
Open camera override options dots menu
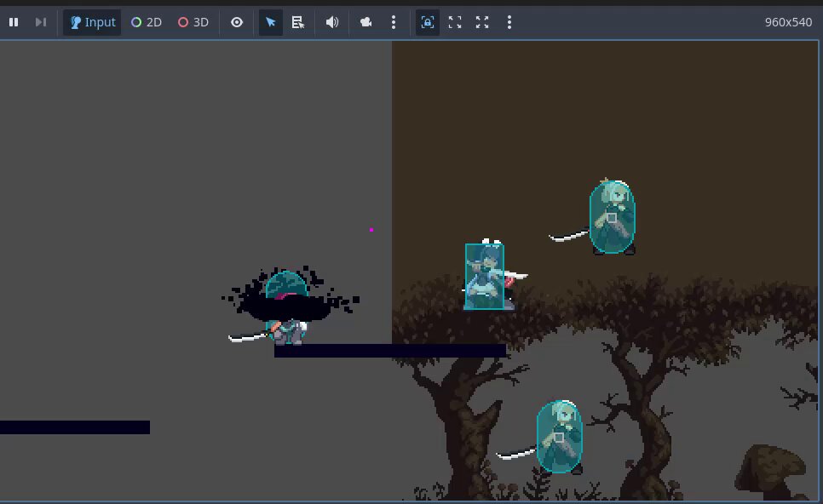pos(393,22)
